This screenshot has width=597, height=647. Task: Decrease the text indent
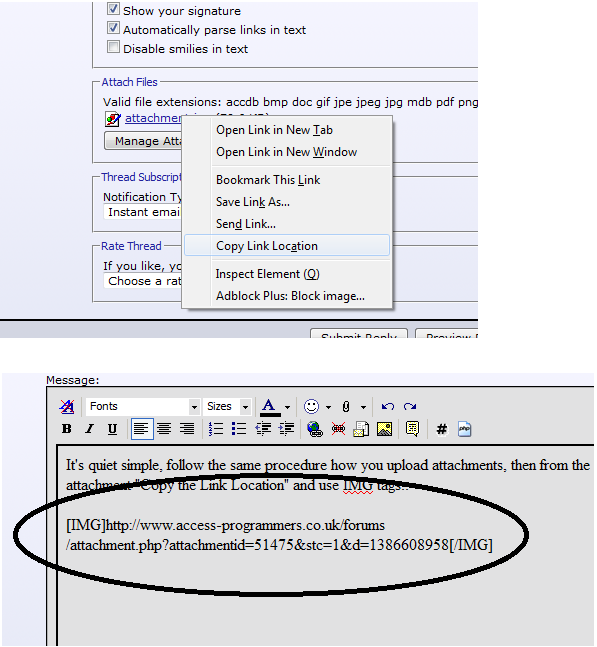[x=263, y=429]
